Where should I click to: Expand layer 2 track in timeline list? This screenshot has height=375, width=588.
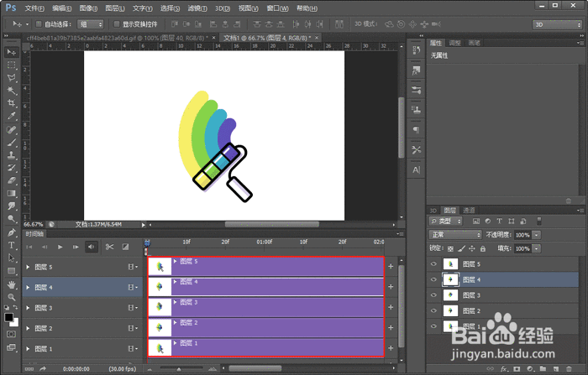(x=28, y=328)
